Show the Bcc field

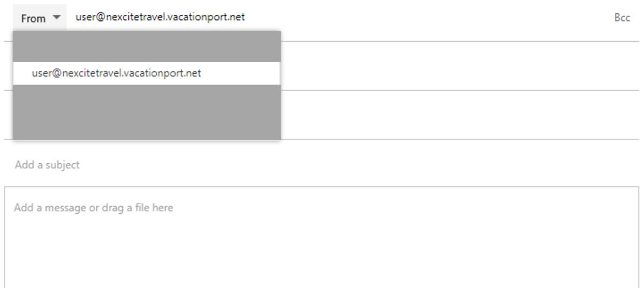point(622,18)
